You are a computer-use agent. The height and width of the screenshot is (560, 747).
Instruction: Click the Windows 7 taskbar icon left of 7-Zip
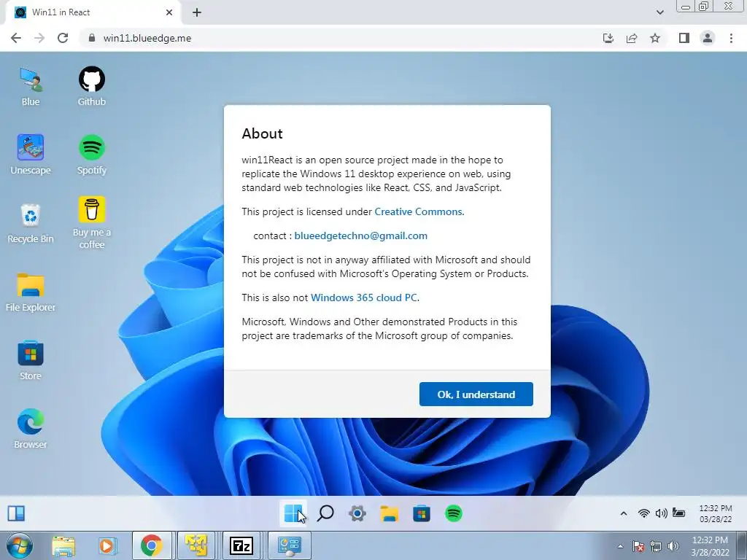pos(196,545)
